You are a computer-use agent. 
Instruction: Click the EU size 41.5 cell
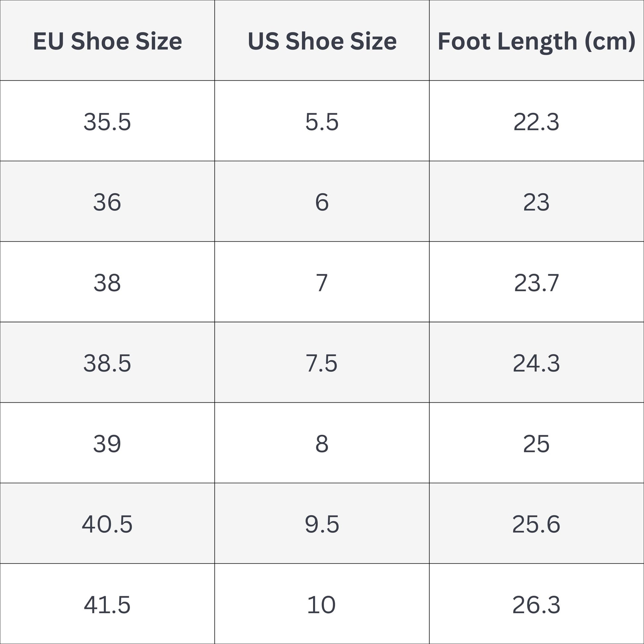(107, 605)
